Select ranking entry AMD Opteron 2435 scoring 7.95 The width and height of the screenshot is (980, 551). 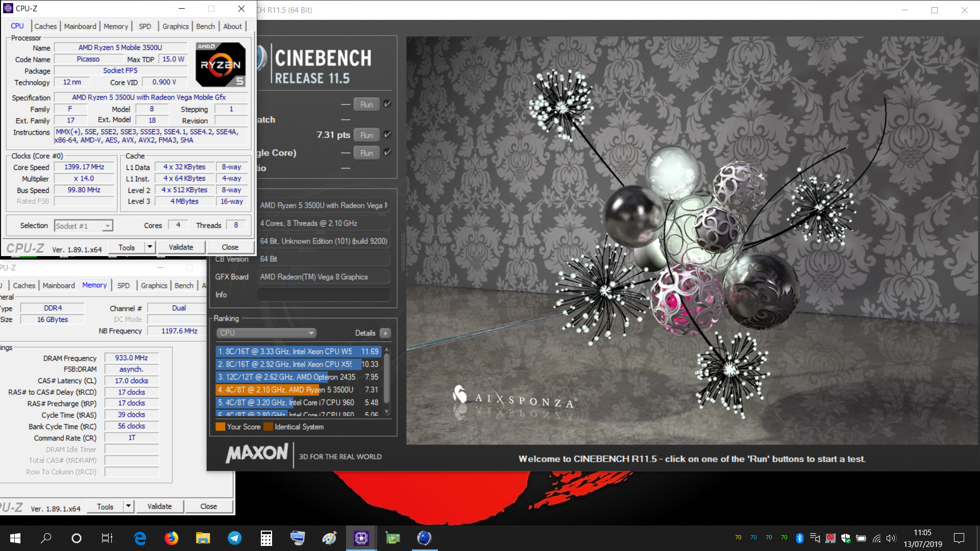tap(299, 377)
